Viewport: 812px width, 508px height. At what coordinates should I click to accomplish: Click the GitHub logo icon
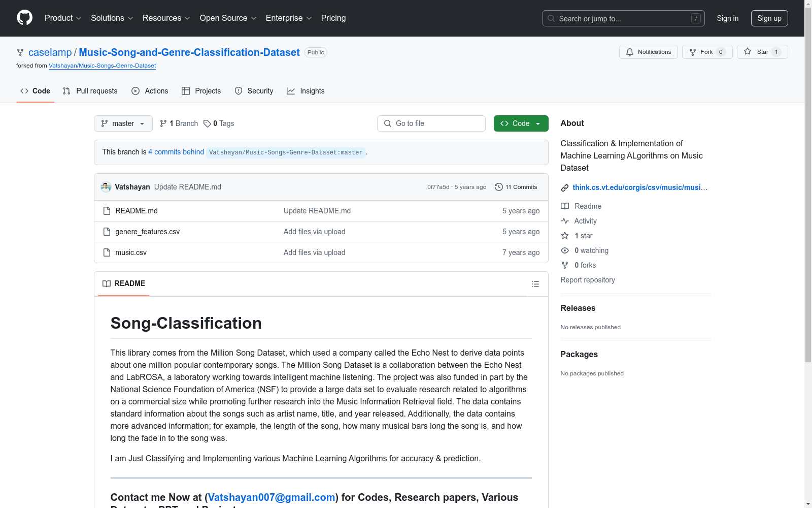click(x=24, y=18)
